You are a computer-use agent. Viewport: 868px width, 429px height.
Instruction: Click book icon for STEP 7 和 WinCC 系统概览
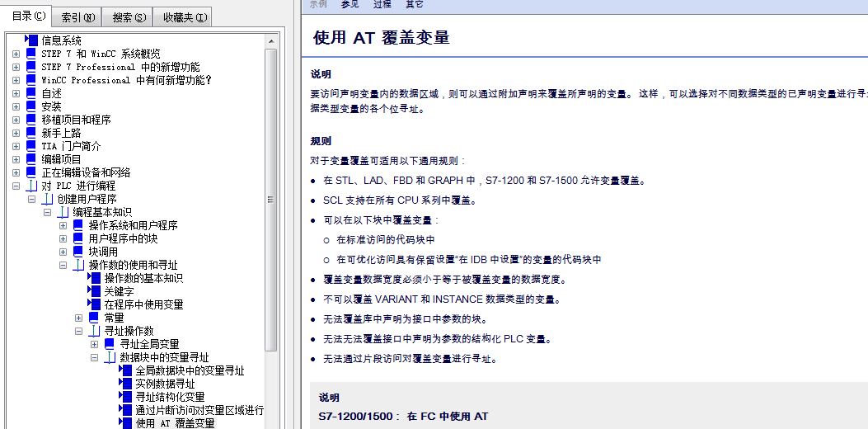click(x=31, y=54)
